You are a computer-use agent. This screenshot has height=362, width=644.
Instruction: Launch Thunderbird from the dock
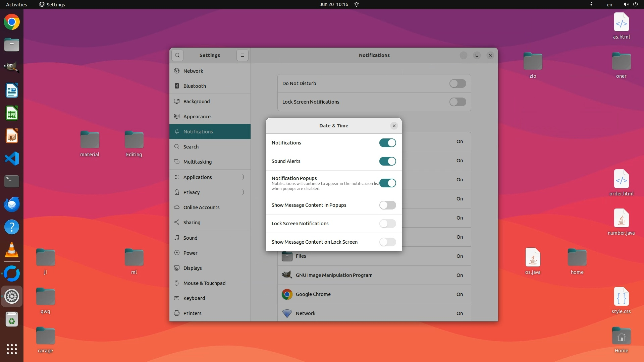pyautogui.click(x=12, y=204)
